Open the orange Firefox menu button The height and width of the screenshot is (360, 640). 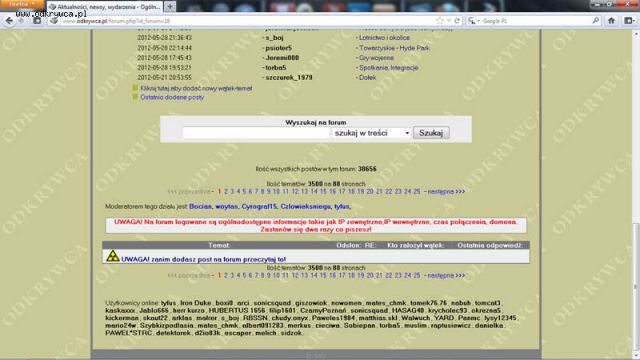click(x=22, y=4)
